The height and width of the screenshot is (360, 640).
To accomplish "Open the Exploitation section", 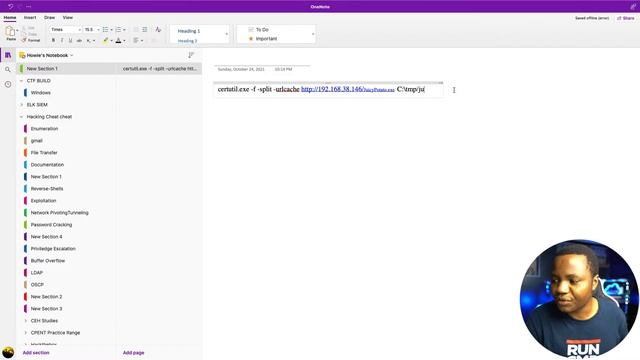I will (43, 201).
